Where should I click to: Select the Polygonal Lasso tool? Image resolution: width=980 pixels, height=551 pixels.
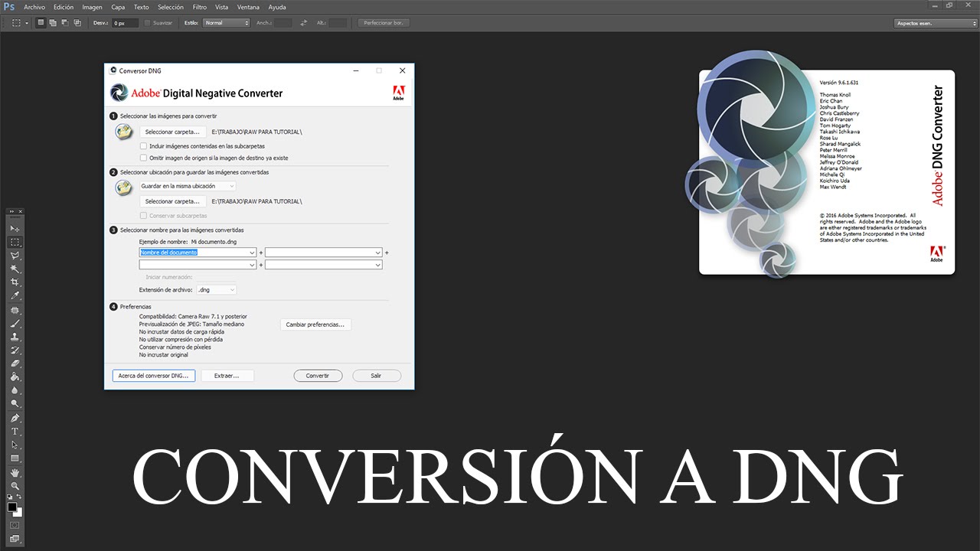tap(15, 256)
